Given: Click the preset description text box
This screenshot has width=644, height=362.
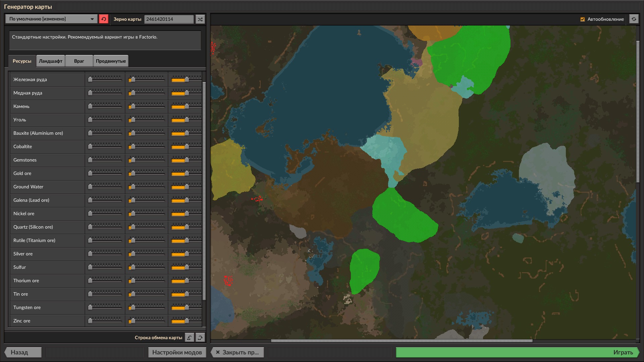Looking at the screenshot, I should point(105,40).
